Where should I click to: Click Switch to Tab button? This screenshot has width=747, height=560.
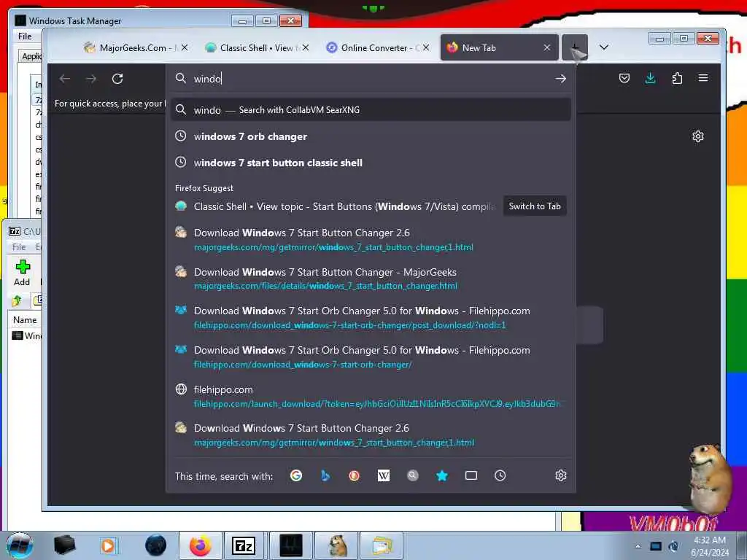coord(535,206)
